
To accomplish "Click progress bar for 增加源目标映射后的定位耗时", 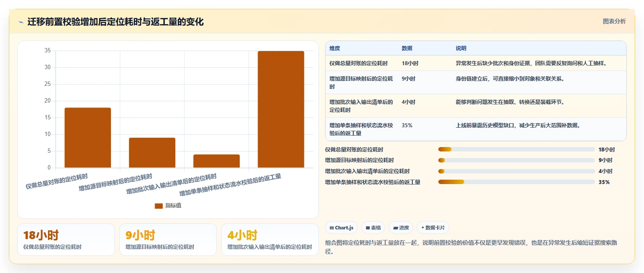I will click(516, 160).
